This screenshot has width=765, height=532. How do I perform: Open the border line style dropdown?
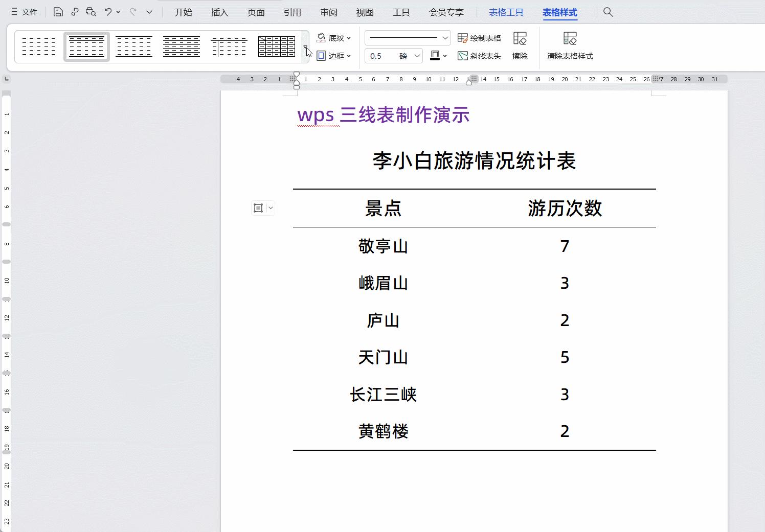407,37
